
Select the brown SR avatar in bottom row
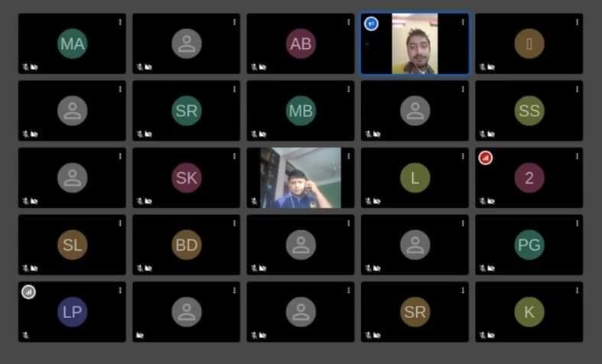[415, 312]
